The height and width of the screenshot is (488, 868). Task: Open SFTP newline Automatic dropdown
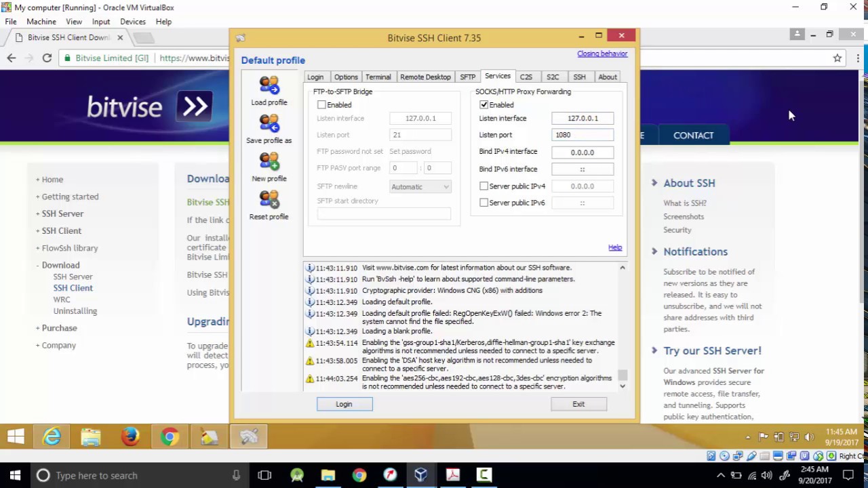420,187
